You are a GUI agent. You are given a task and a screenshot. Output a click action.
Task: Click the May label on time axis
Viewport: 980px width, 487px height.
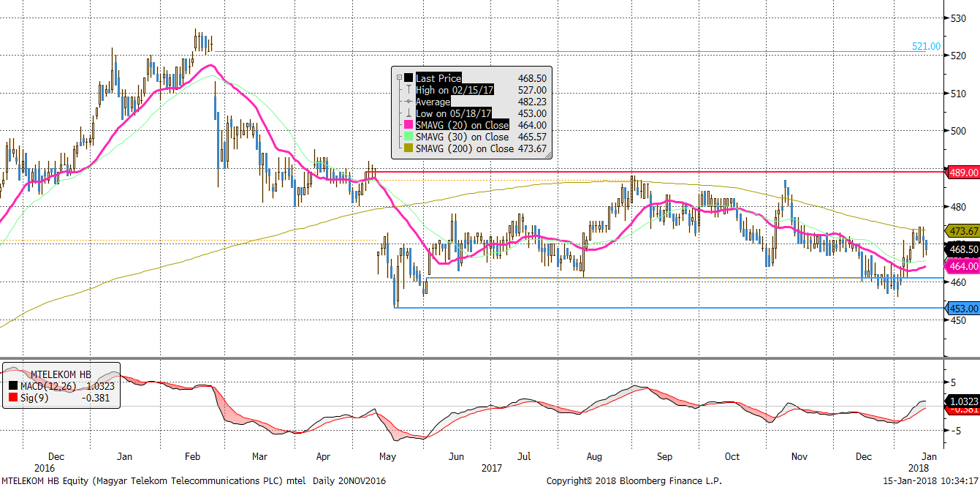point(388,456)
